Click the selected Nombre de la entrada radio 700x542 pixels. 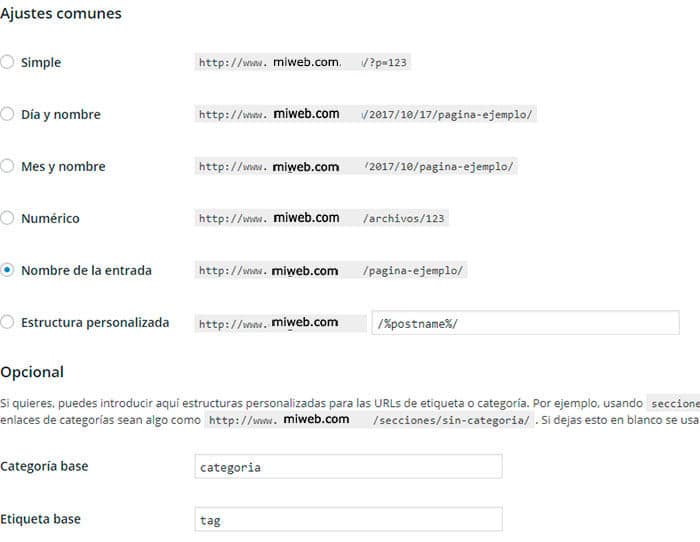(8, 270)
